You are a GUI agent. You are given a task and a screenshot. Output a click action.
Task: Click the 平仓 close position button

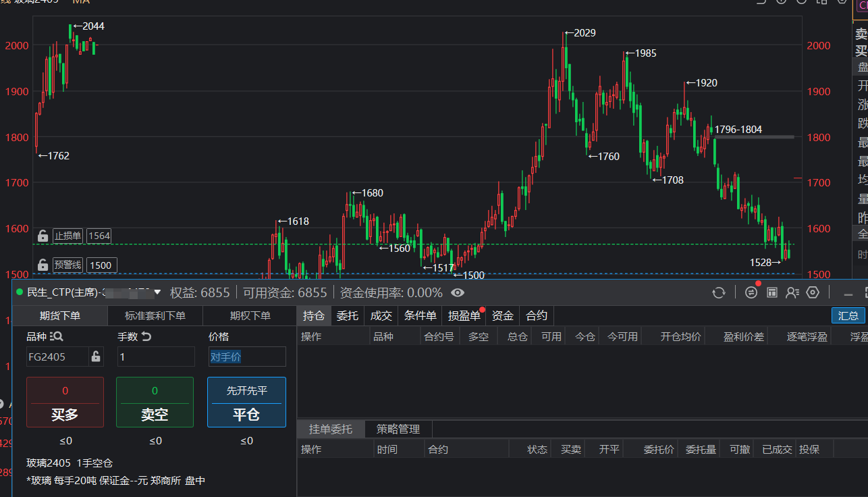[x=246, y=402]
